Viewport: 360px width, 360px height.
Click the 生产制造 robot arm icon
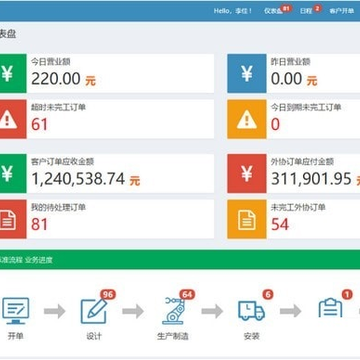pos(173,311)
